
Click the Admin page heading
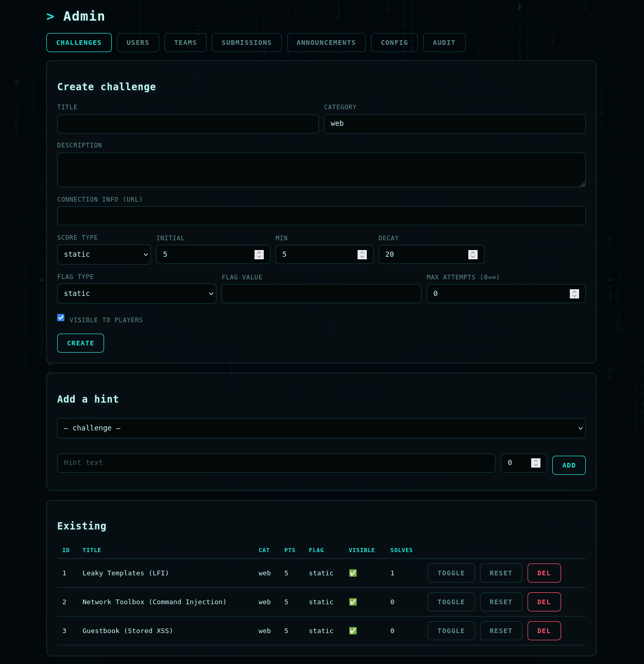click(76, 16)
